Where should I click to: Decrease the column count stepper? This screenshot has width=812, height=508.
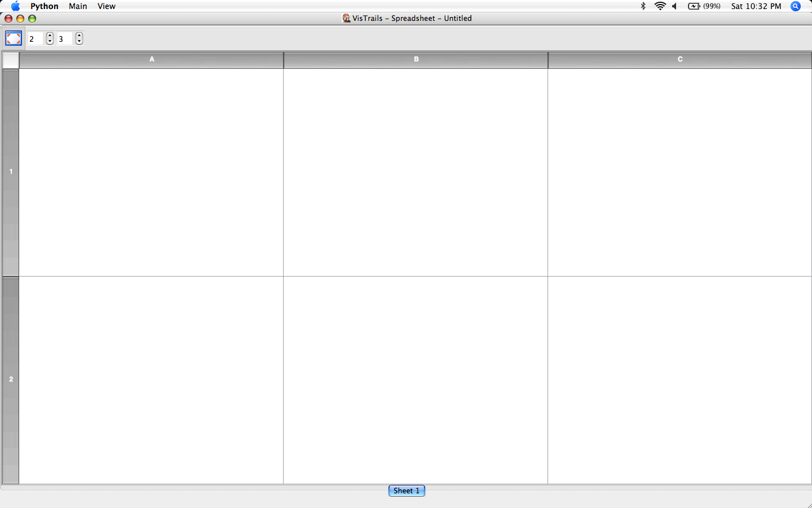coord(79,42)
